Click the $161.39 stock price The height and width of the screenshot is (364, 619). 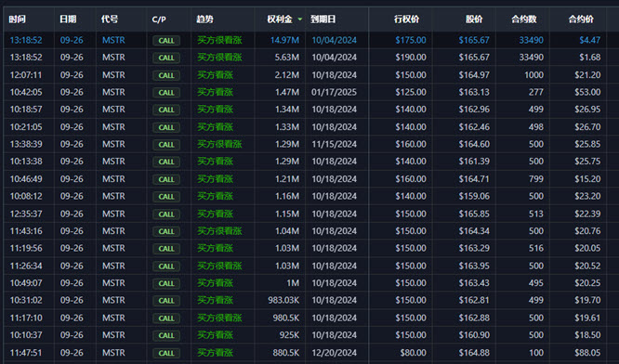pyautogui.click(x=474, y=162)
